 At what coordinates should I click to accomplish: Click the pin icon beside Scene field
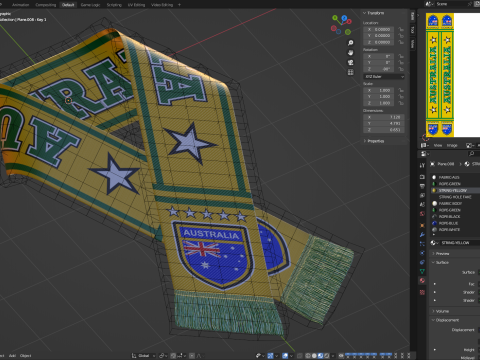coord(470,4)
